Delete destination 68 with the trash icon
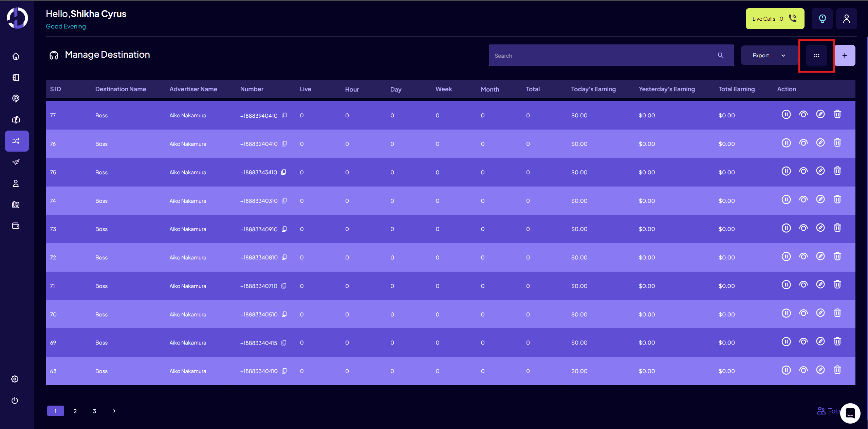The width and height of the screenshot is (868, 429). pos(837,370)
